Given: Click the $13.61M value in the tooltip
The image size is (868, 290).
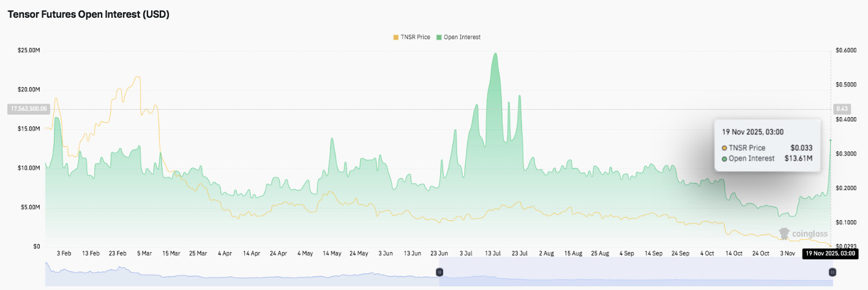Looking at the screenshot, I should tap(798, 159).
